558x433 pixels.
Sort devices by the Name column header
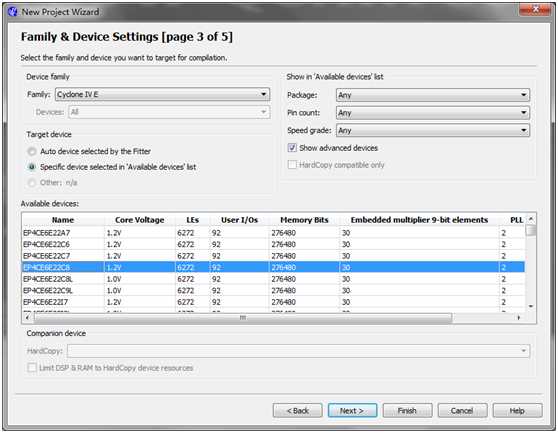[x=63, y=220]
